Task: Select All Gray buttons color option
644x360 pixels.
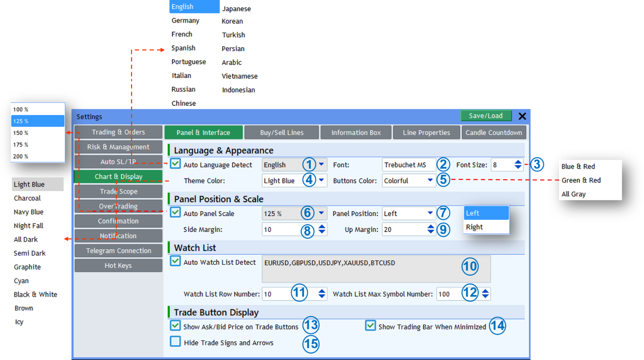Action: tap(573, 194)
